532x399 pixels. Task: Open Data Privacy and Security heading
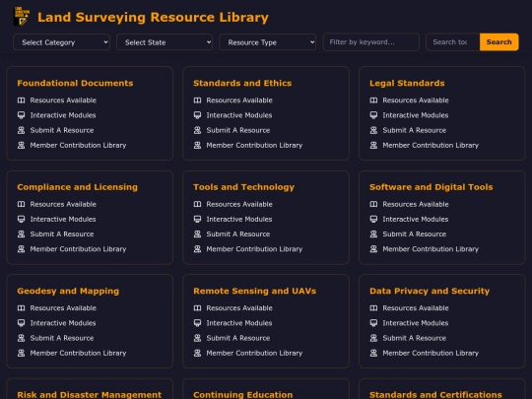click(430, 291)
